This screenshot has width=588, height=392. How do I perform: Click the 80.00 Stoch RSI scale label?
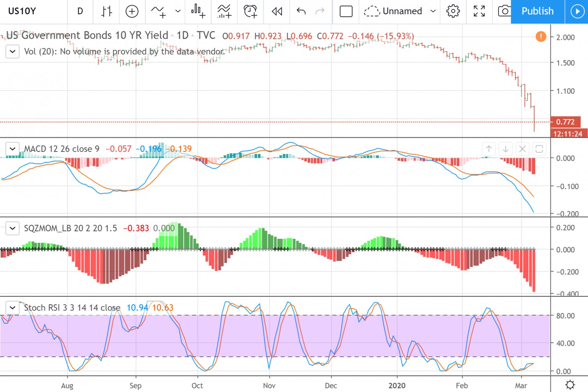pos(565,316)
